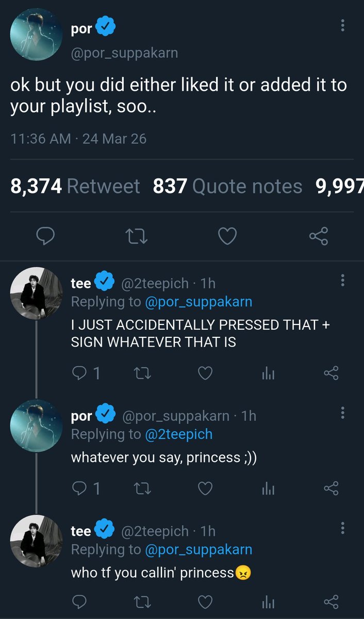The height and width of the screenshot is (619, 364).
Task: Open more options on por's princess reply
Action: 343,412
